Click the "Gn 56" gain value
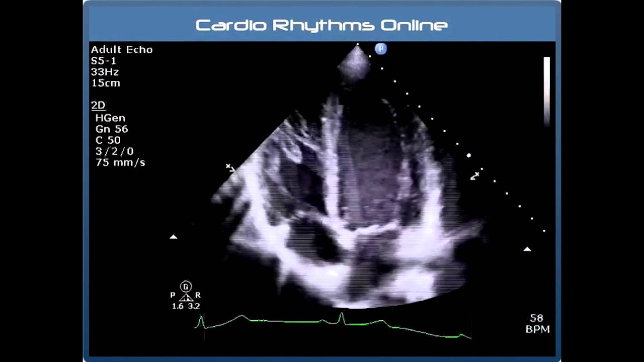This screenshot has height=362, width=644. (x=112, y=129)
